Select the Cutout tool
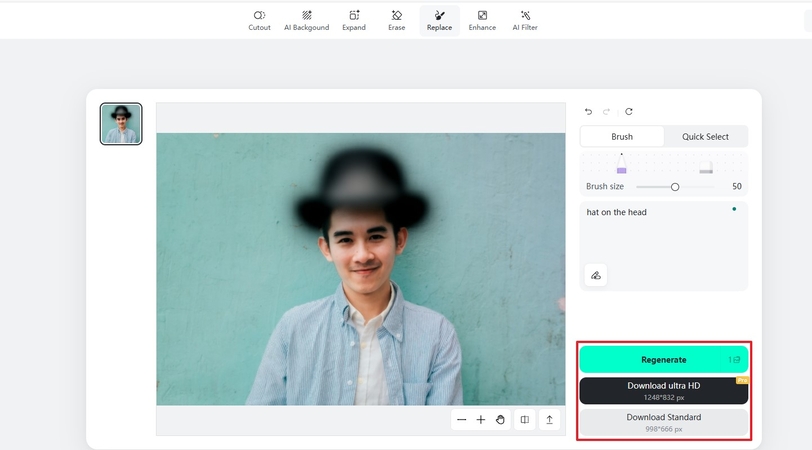 [259, 21]
